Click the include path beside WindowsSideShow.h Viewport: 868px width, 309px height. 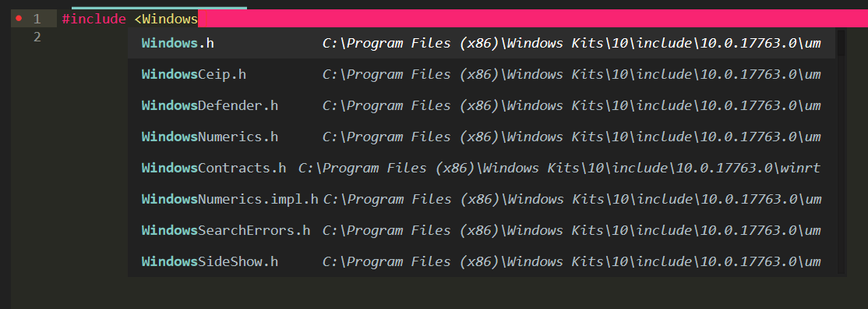click(x=571, y=261)
